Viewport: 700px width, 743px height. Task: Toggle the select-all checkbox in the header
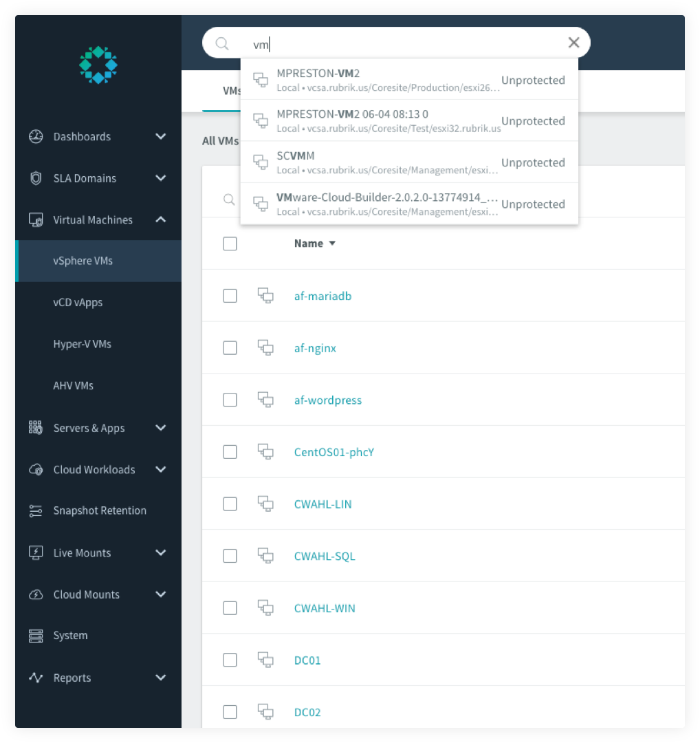pos(230,244)
